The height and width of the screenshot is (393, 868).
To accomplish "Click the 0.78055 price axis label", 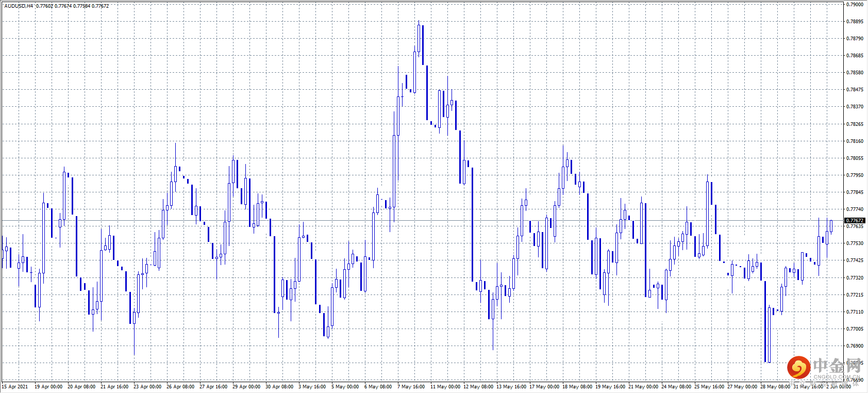I will [x=855, y=158].
